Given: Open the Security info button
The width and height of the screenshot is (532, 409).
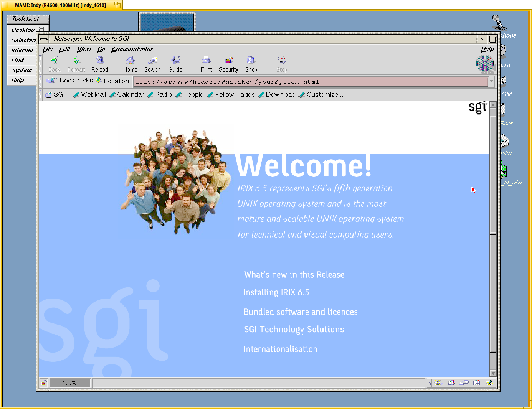Looking at the screenshot, I should (x=228, y=64).
